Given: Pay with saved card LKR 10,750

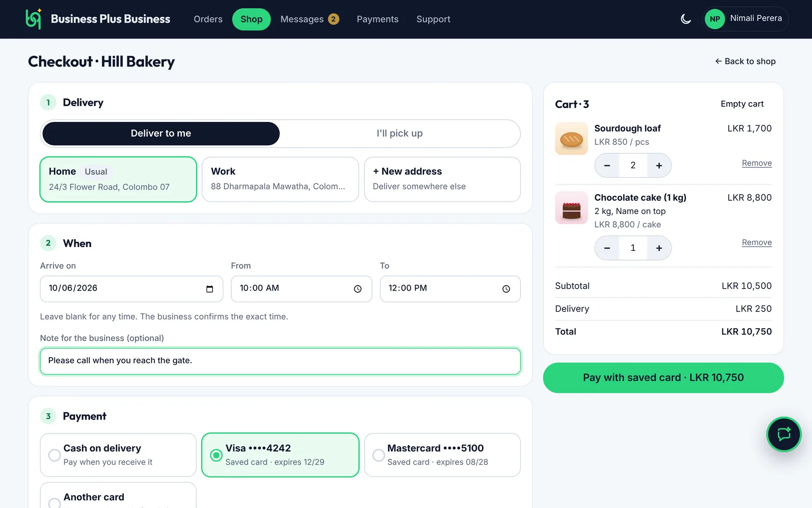Looking at the screenshot, I should point(663,378).
